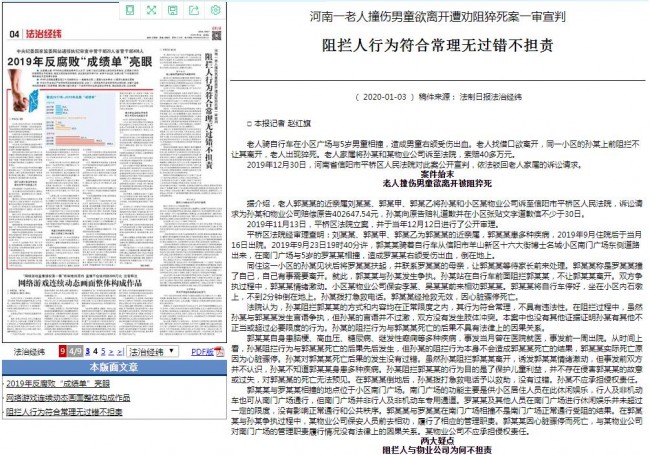Click the floppy disk save icon

pyautogui.click(x=172, y=10)
